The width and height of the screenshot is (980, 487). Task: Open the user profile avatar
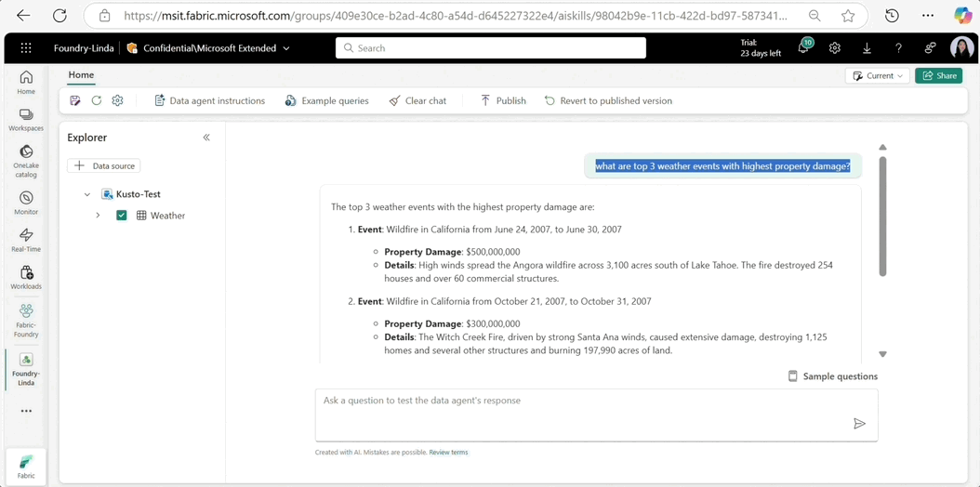pos(961,48)
